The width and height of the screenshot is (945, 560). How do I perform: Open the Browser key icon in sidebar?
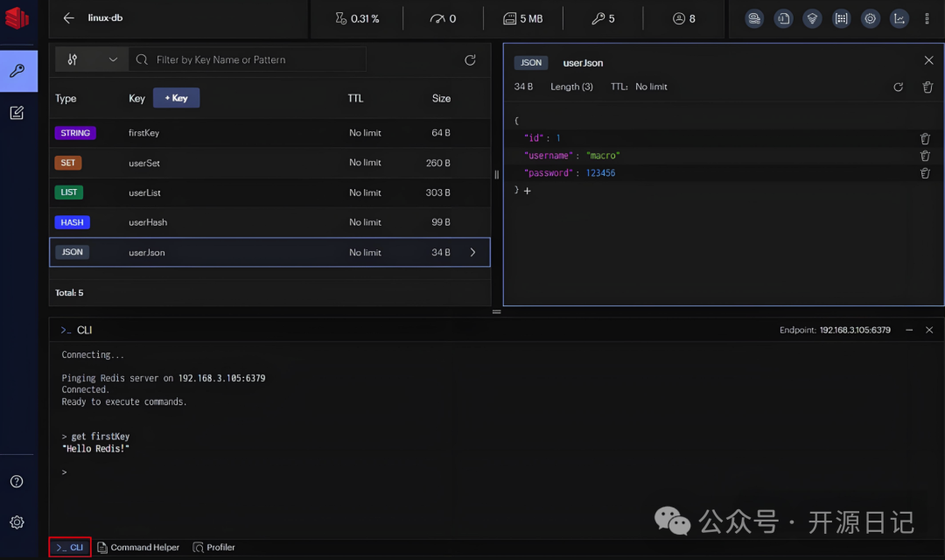(17, 71)
